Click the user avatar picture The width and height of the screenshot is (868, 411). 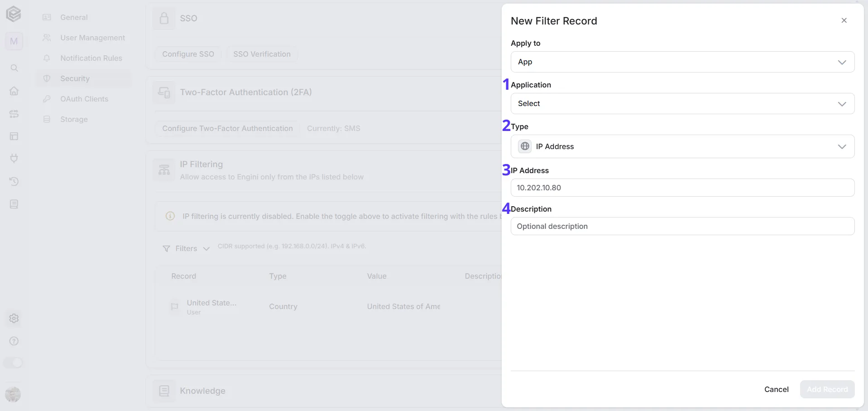(13, 394)
